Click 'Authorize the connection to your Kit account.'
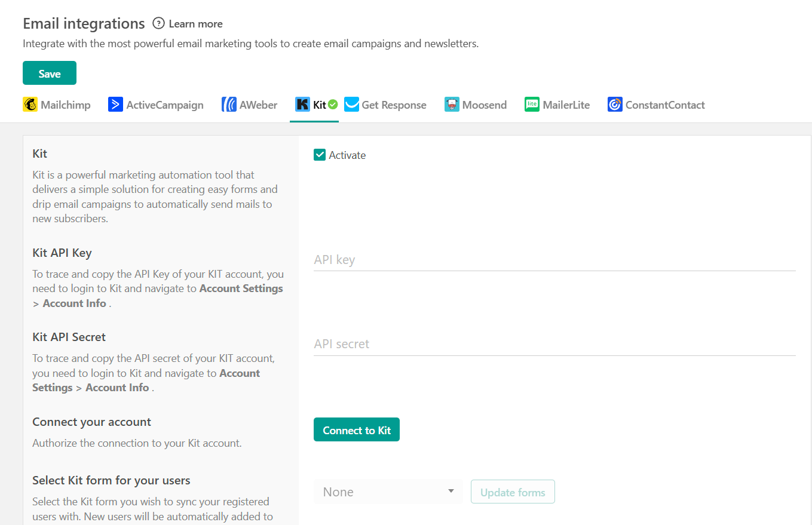The height and width of the screenshot is (525, 812). (137, 443)
